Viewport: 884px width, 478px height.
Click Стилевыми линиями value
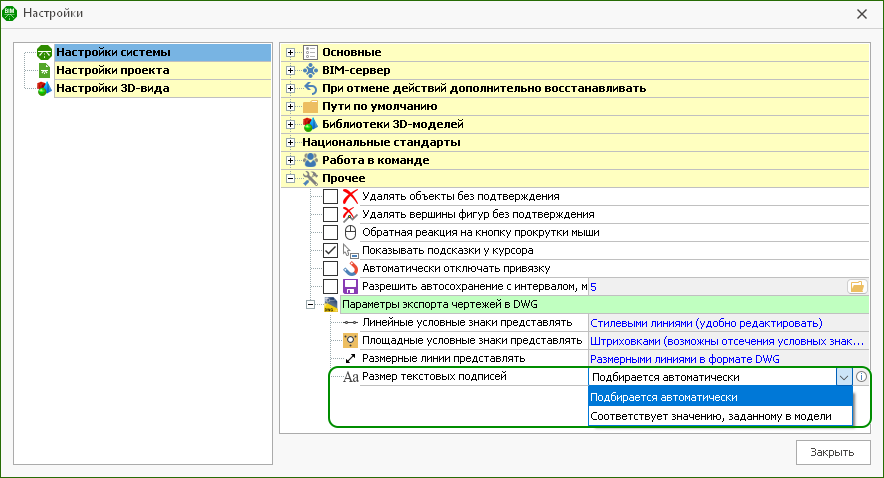tap(706, 324)
